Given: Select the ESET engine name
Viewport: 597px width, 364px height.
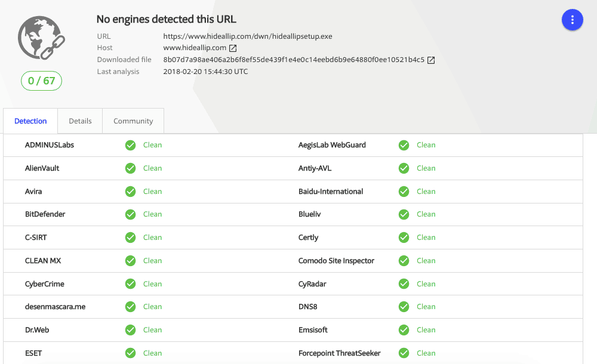Looking at the screenshot, I should tap(33, 353).
